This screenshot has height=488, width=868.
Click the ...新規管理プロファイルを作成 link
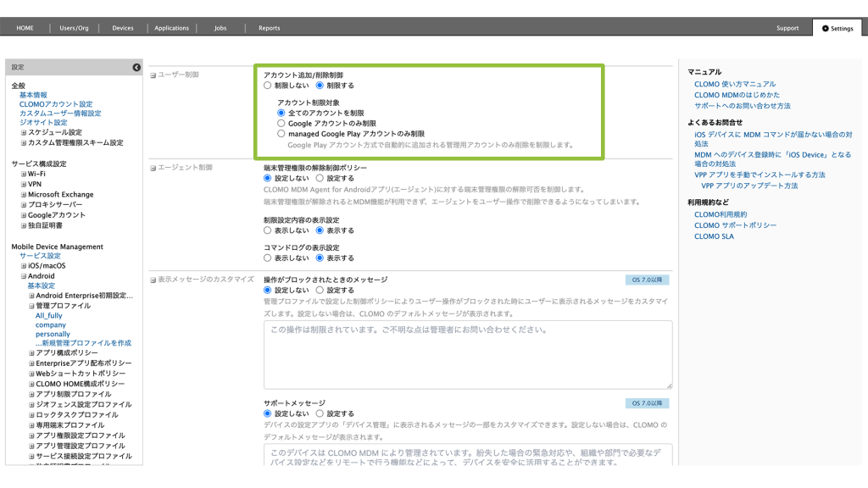tap(83, 343)
